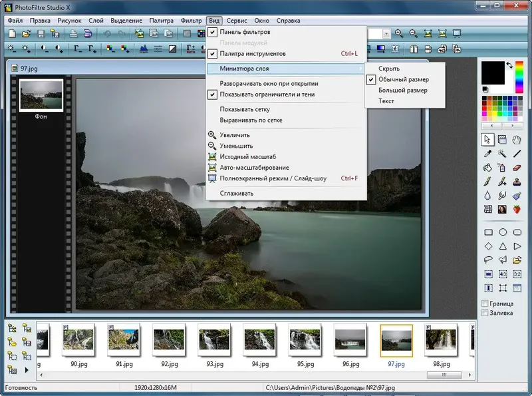
Task: Click the black foreground color swatch
Action: click(x=492, y=72)
